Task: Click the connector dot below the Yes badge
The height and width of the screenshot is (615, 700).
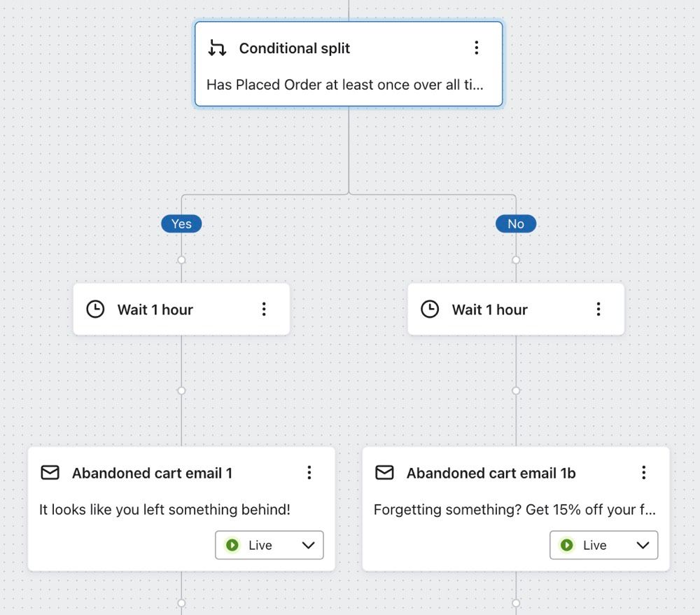Action: [181, 259]
